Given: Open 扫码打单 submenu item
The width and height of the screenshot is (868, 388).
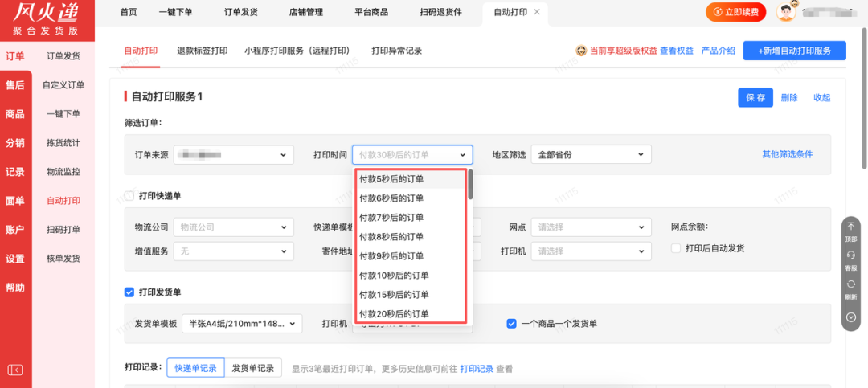Looking at the screenshot, I should pos(63,230).
